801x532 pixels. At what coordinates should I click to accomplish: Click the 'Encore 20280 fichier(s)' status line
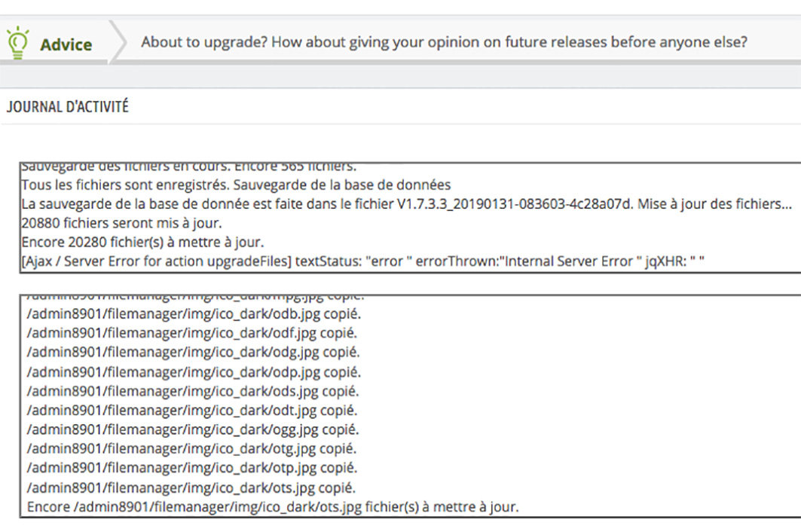pyautogui.click(x=142, y=242)
